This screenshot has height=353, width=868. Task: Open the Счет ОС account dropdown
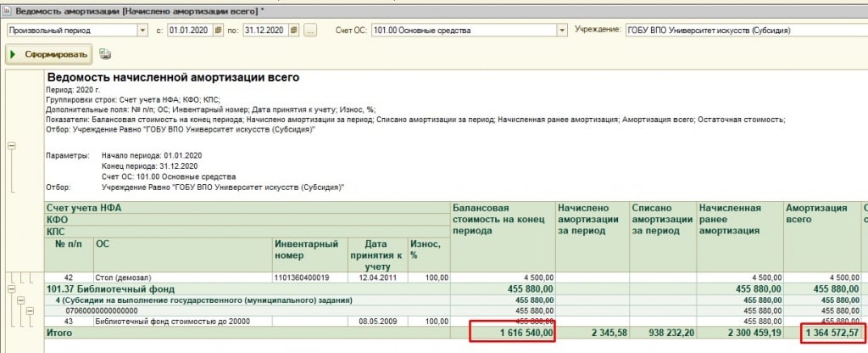tap(562, 30)
